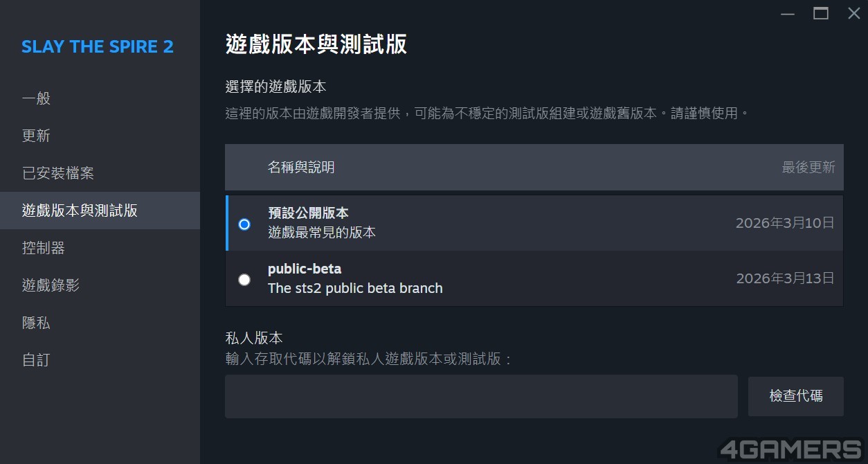868x464 pixels.
Task: Go to the 已安裝檔案 section
Action: pyautogui.click(x=58, y=173)
